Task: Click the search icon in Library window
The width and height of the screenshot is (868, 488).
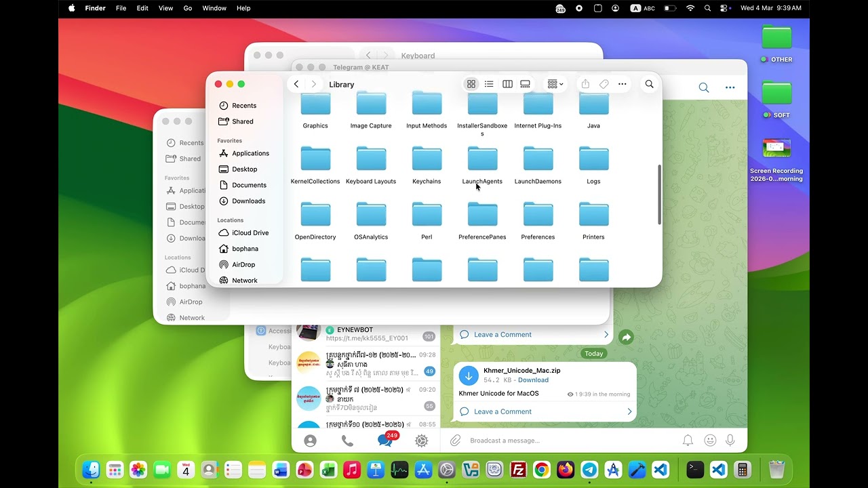Action: coord(649,84)
